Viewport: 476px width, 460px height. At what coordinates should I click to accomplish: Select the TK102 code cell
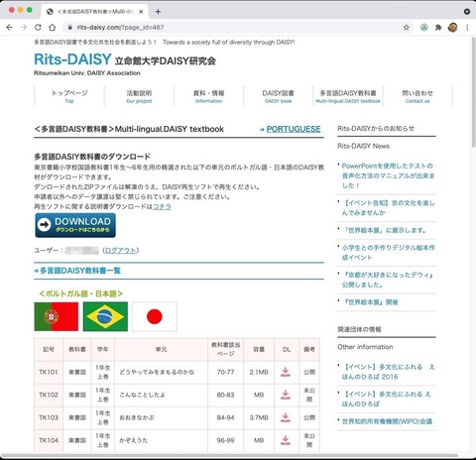49,395
